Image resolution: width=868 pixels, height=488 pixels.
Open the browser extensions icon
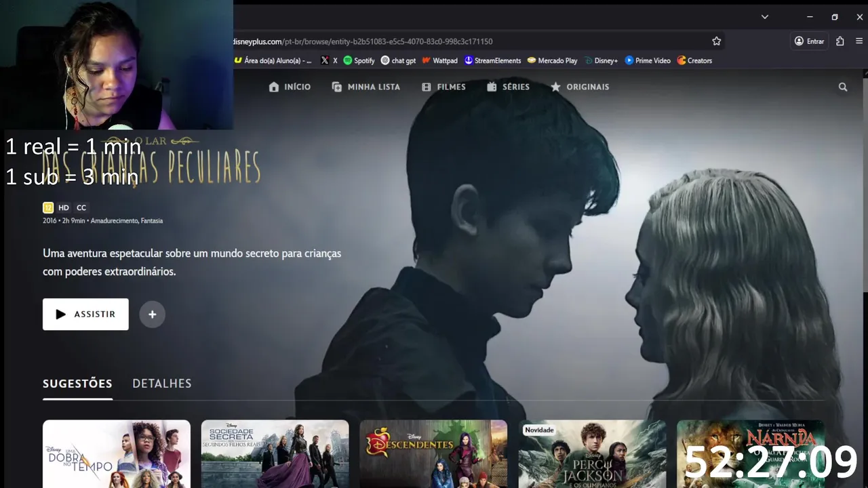pyautogui.click(x=840, y=41)
